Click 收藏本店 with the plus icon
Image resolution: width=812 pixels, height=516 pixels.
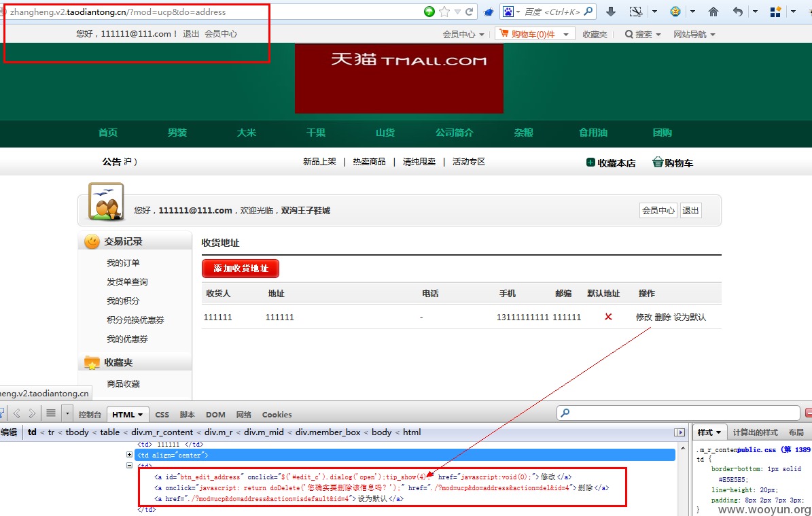pyautogui.click(x=611, y=162)
